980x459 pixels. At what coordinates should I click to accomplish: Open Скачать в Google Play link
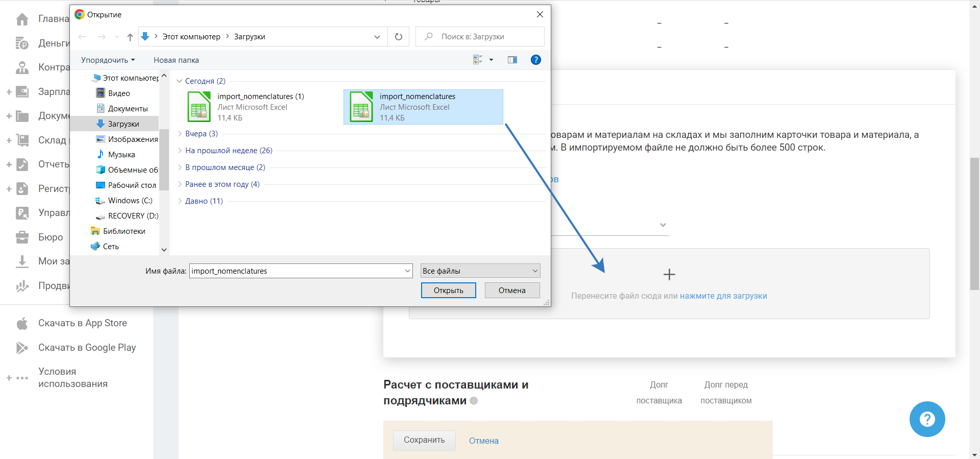(87, 348)
